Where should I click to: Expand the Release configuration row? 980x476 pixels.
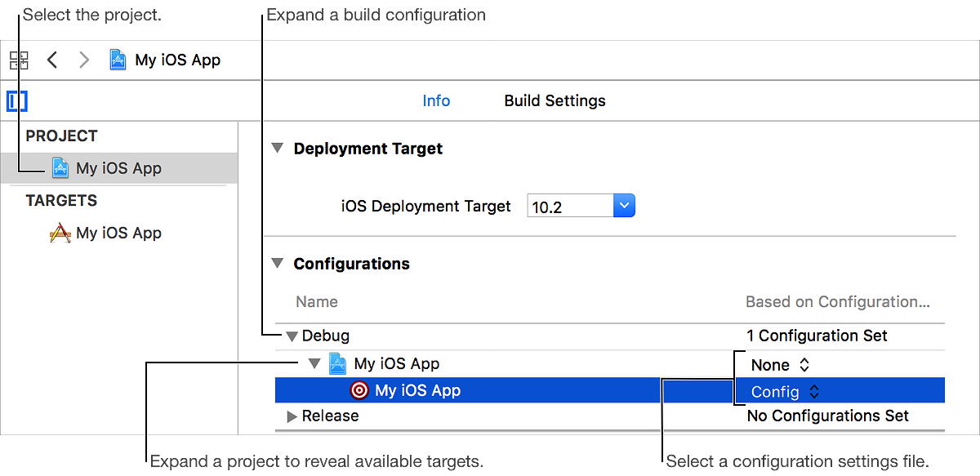292,416
